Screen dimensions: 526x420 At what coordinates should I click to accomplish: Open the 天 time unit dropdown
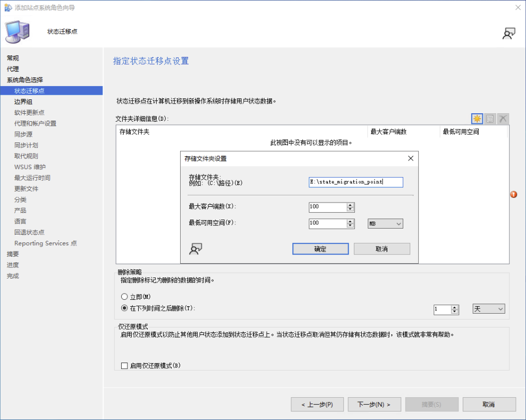(x=489, y=309)
